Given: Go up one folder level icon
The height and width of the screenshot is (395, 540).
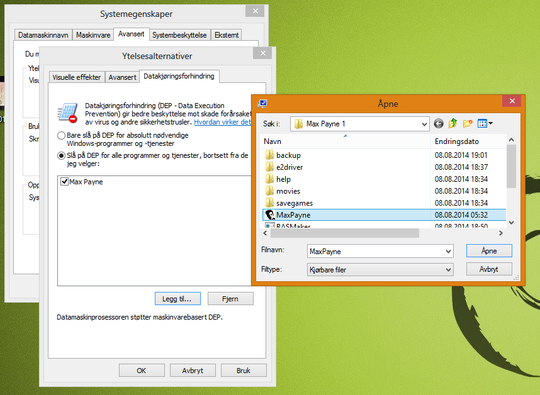Looking at the screenshot, I should pyautogui.click(x=453, y=123).
